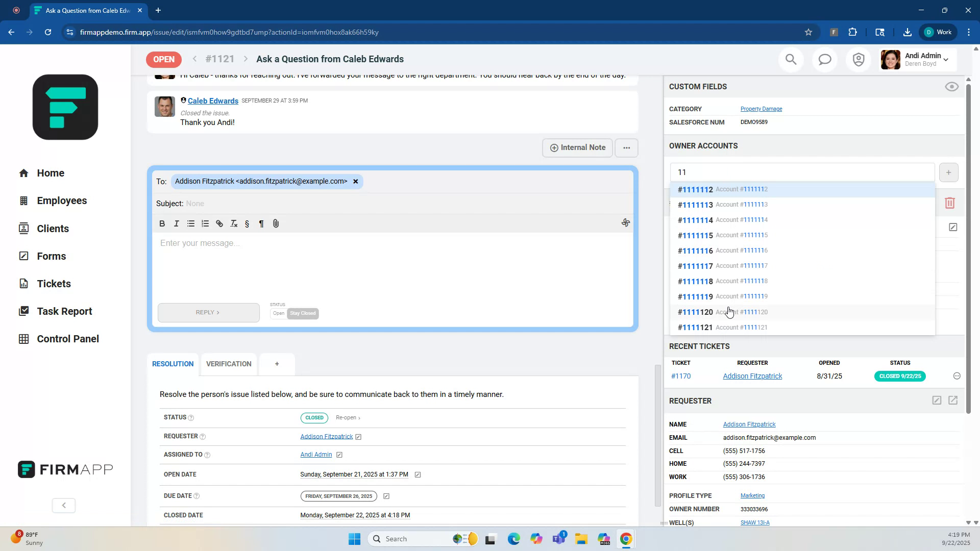Insert a numbered list in the reply
980x551 pixels.
point(205,223)
